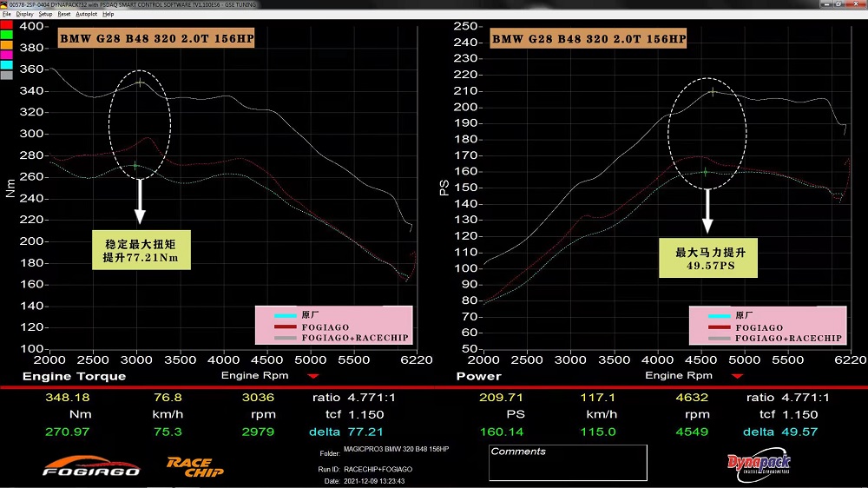Click the Folder value MAGICPRO3 BMW 320 B48 156HP

point(397,449)
